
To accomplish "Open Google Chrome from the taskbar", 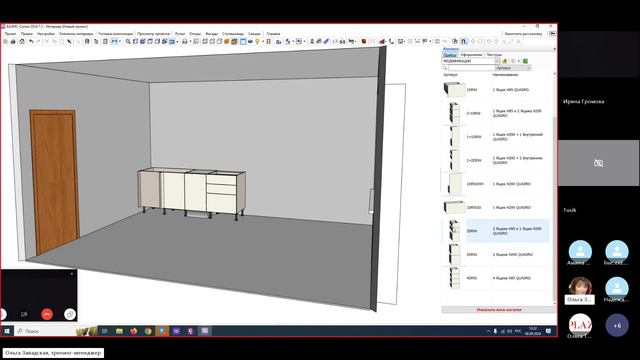I will 148,331.
